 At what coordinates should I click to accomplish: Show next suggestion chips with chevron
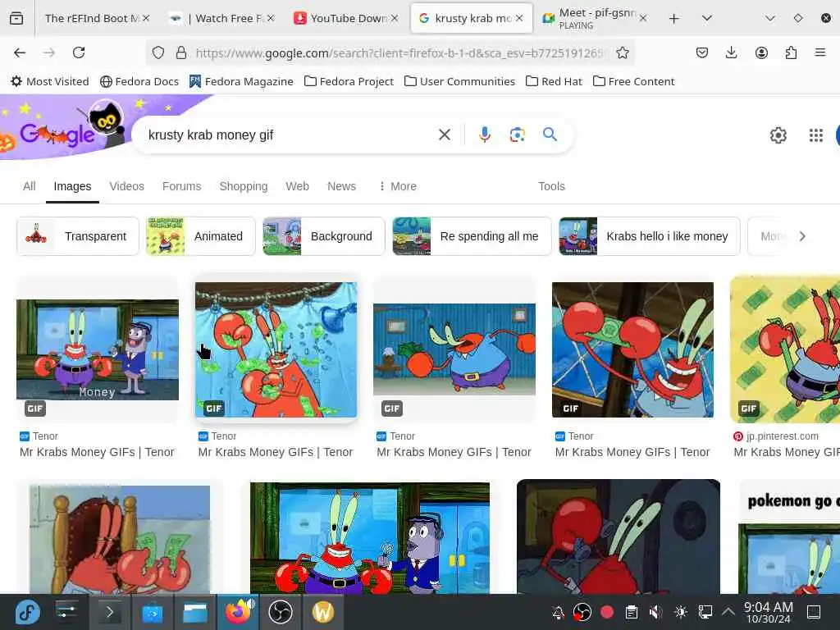click(x=801, y=236)
